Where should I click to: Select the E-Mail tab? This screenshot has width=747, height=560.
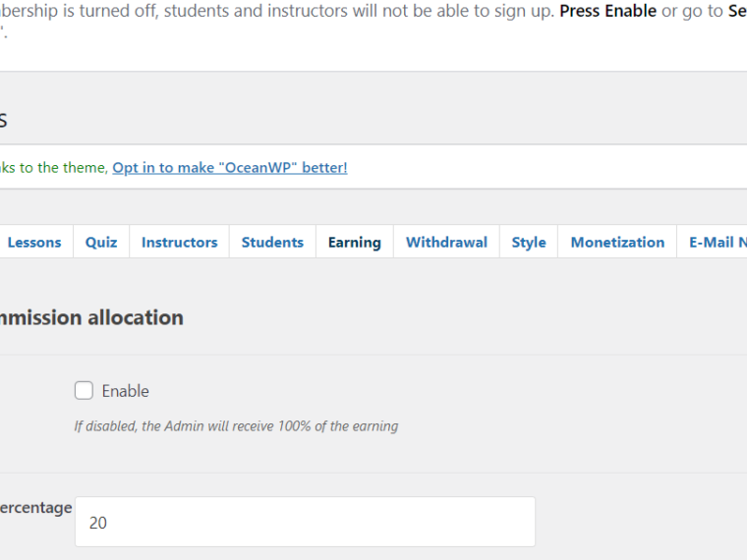click(713, 242)
